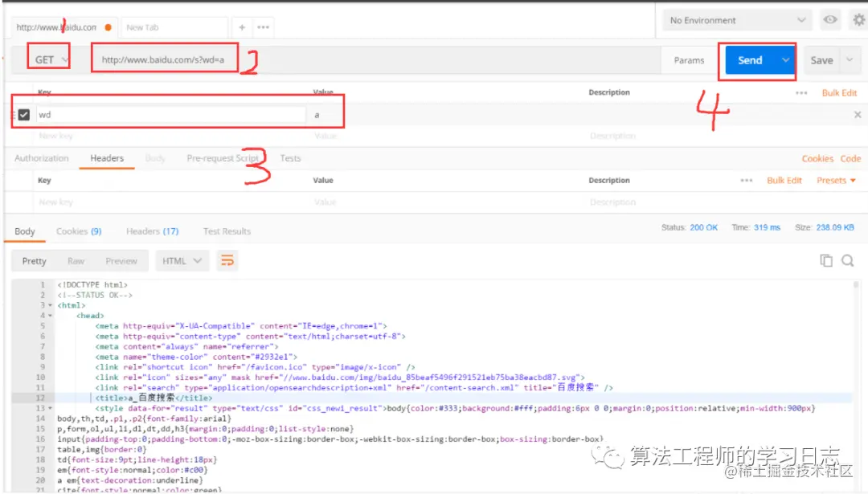Click the wd key field
Image resolution: width=868 pixels, height=494 pixels.
(x=170, y=115)
